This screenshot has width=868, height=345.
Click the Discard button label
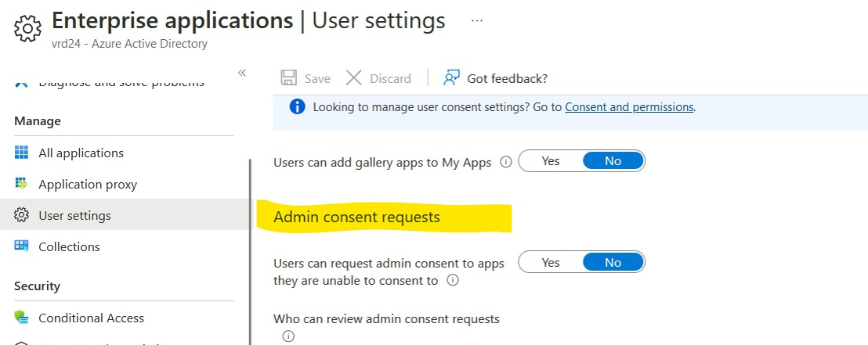pos(390,78)
